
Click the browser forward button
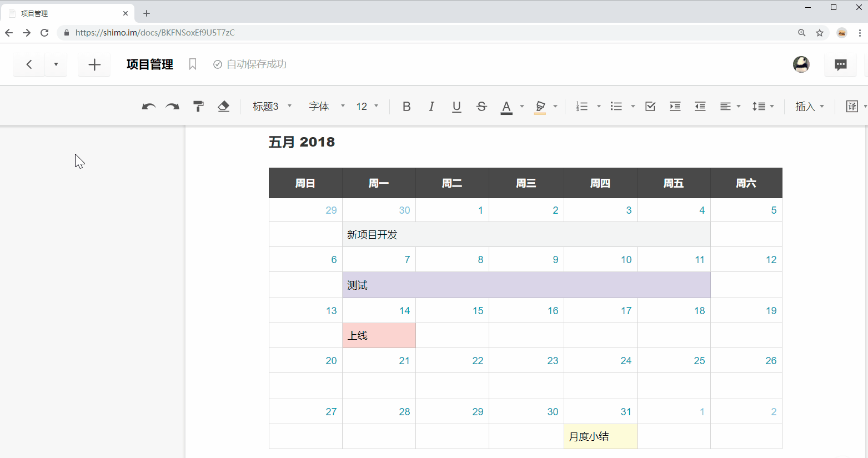pyautogui.click(x=27, y=33)
